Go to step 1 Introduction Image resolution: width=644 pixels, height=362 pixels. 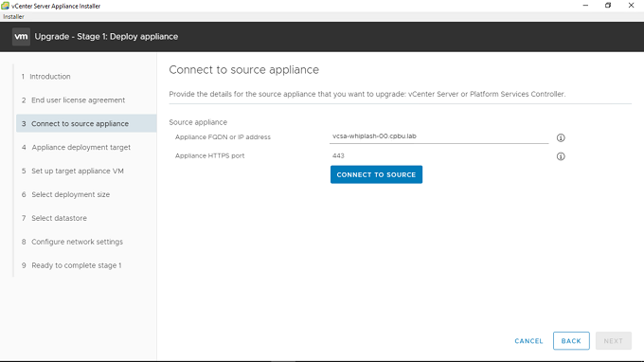tap(46, 77)
